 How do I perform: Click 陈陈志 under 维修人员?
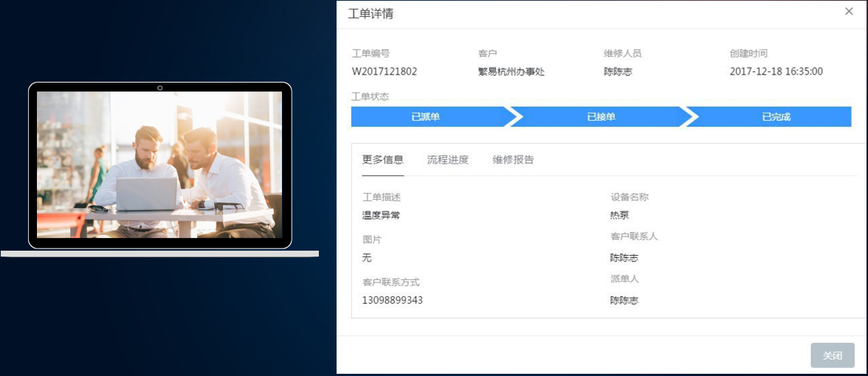point(618,72)
